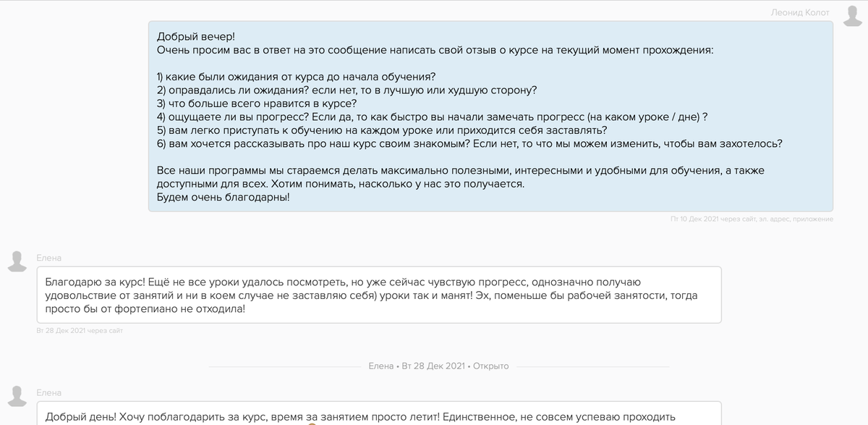868x425 pixels.
Task: Click the 'Вт 28 Дек 2021 через сайт' timestamp
Action: pos(80,331)
